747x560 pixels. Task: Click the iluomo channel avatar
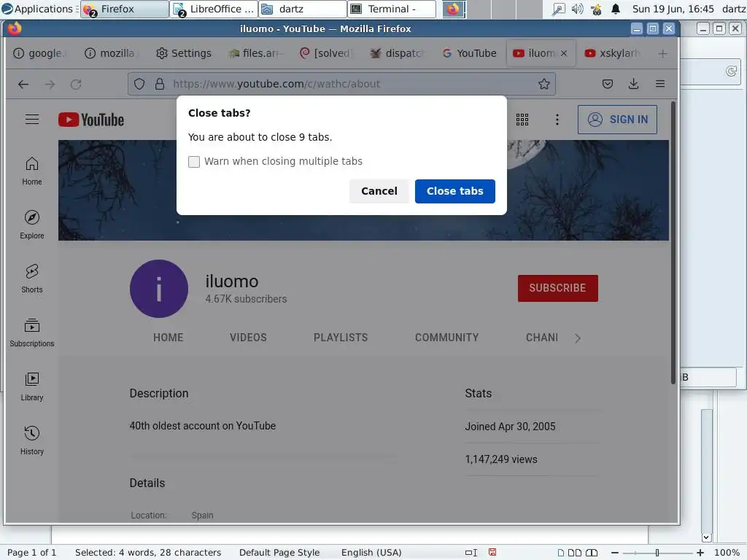tap(159, 289)
